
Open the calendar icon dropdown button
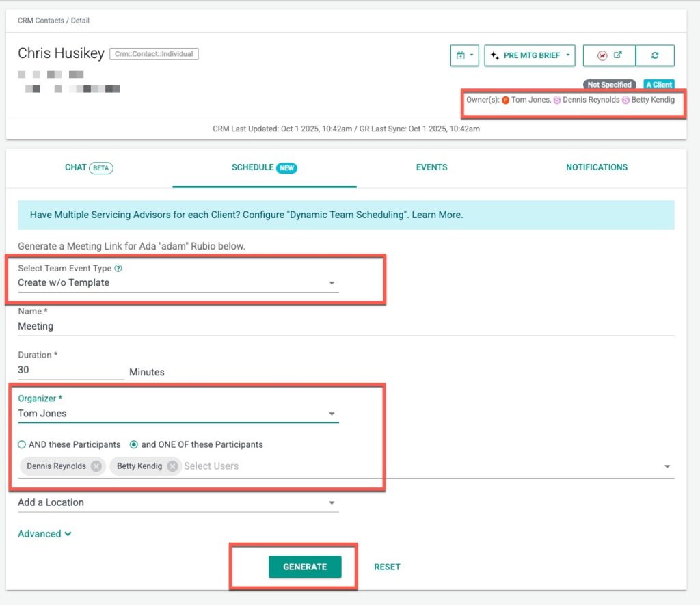(x=464, y=55)
